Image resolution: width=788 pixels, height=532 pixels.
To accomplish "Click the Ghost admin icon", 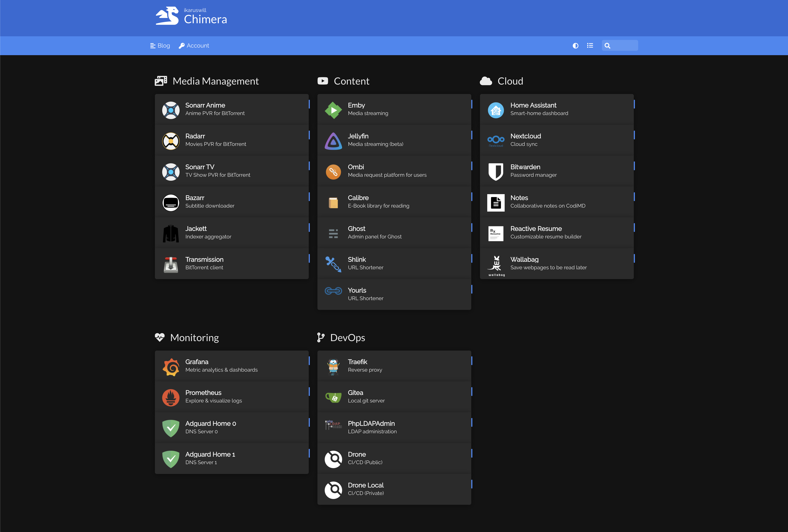I will pos(333,233).
